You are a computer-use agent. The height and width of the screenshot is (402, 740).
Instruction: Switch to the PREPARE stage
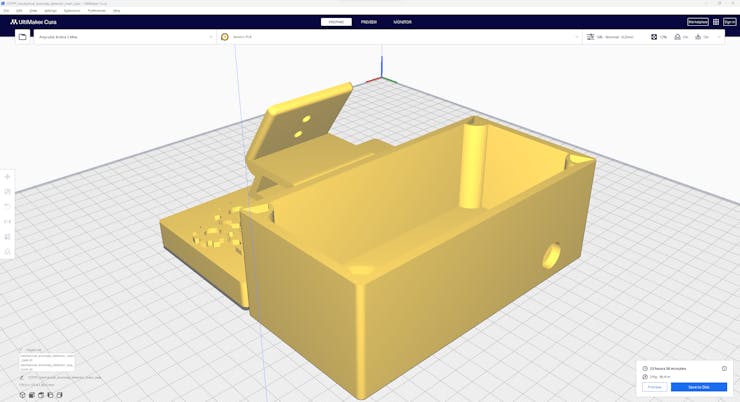pyautogui.click(x=336, y=22)
